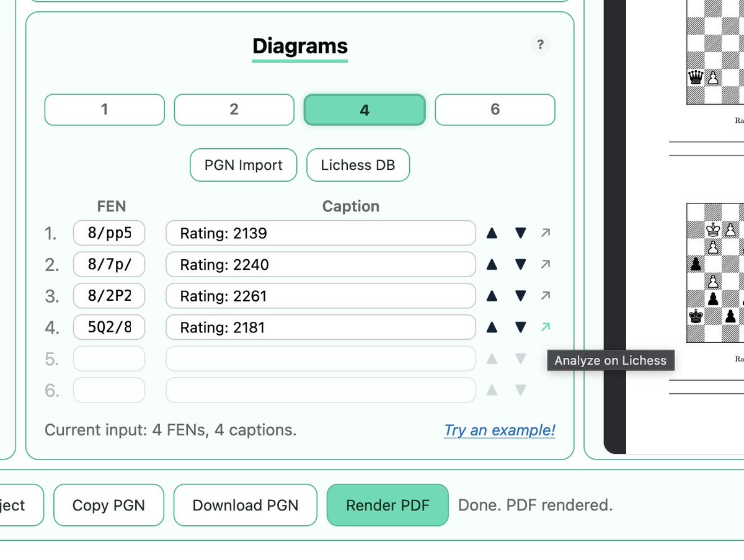Open the PGN Import dialog
Image resolution: width=744 pixels, height=560 pixels.
point(243,165)
